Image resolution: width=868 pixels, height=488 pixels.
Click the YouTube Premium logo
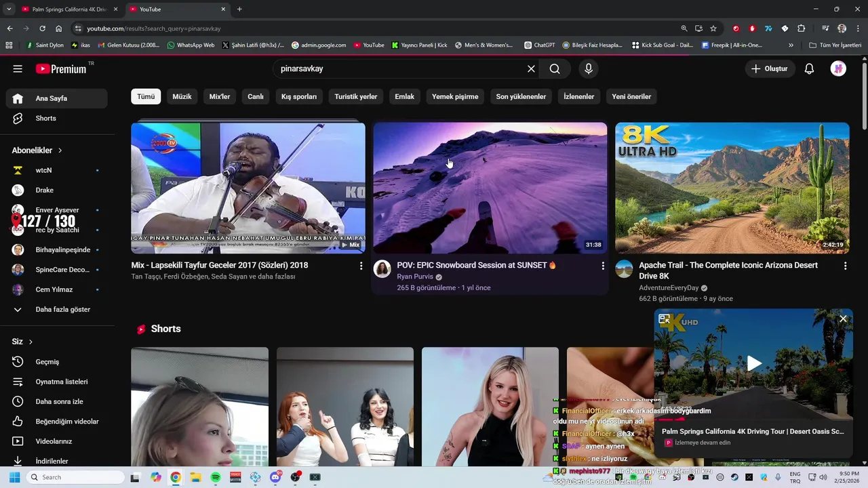point(62,68)
